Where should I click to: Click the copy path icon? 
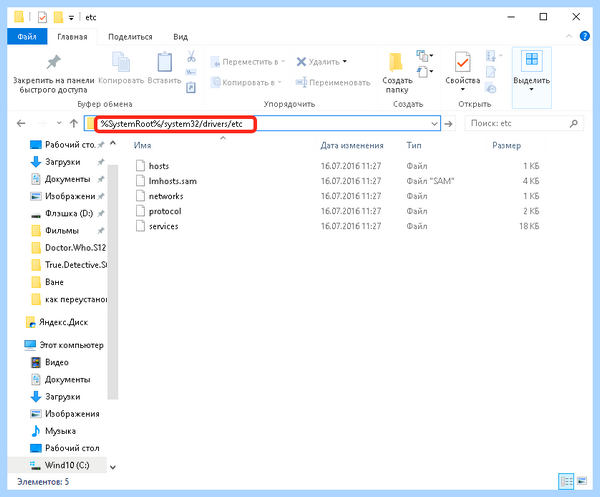pyautogui.click(x=191, y=72)
